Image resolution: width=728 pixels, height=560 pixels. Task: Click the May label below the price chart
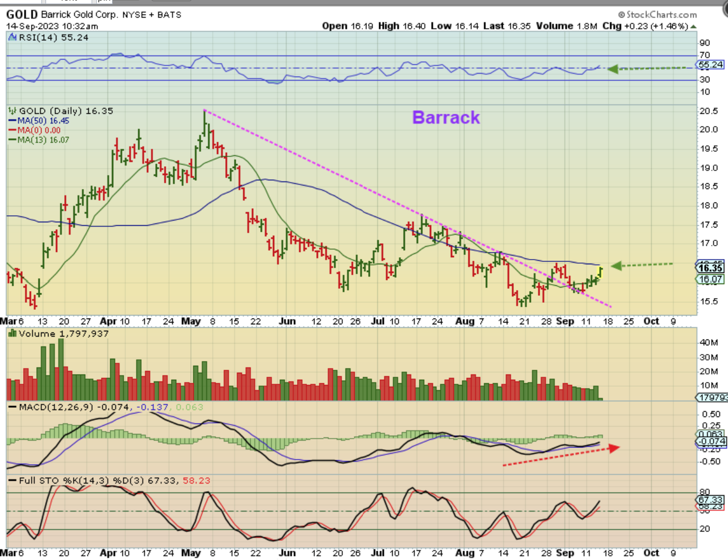191,321
